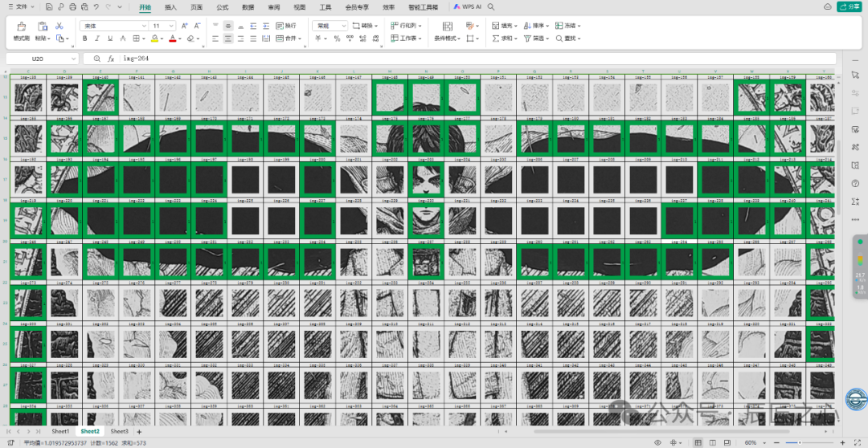
Task: Click the Print Preview icon
Action: (84, 7)
